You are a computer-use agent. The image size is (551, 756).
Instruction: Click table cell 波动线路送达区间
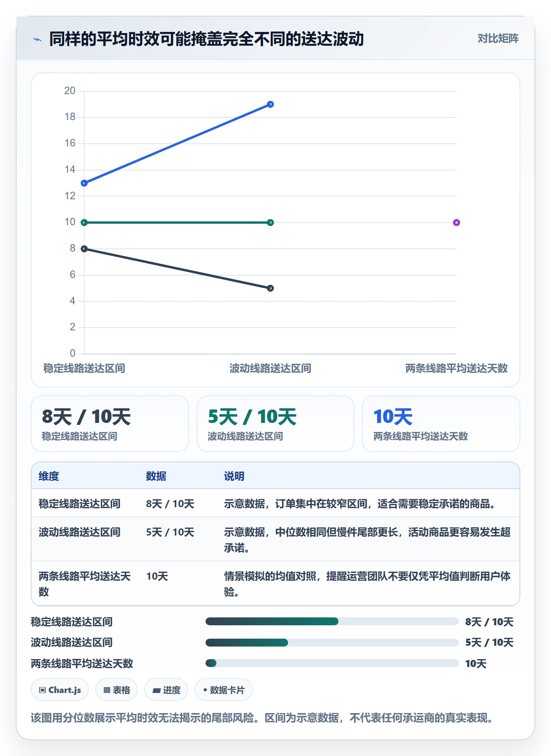[x=80, y=532]
